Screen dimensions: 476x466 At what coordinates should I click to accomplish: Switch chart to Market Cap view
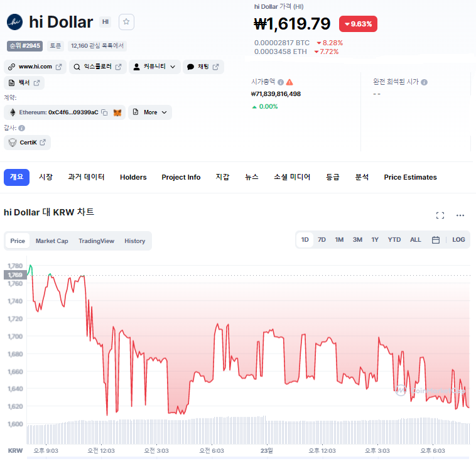point(52,241)
